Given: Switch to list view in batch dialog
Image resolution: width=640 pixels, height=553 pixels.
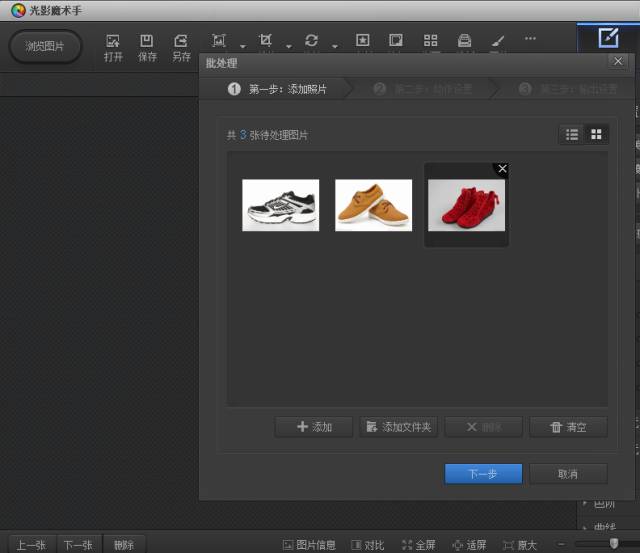Looking at the screenshot, I should (572, 134).
